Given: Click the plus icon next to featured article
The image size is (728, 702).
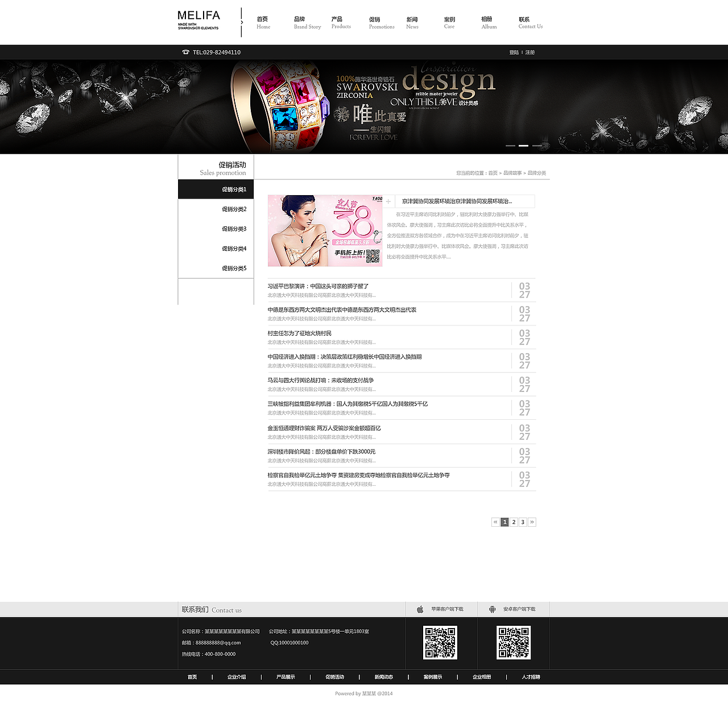Looking at the screenshot, I should coord(388,201).
